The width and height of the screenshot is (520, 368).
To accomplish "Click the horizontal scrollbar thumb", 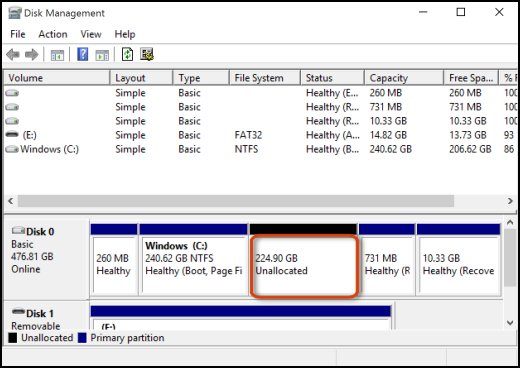I will (x=236, y=201).
